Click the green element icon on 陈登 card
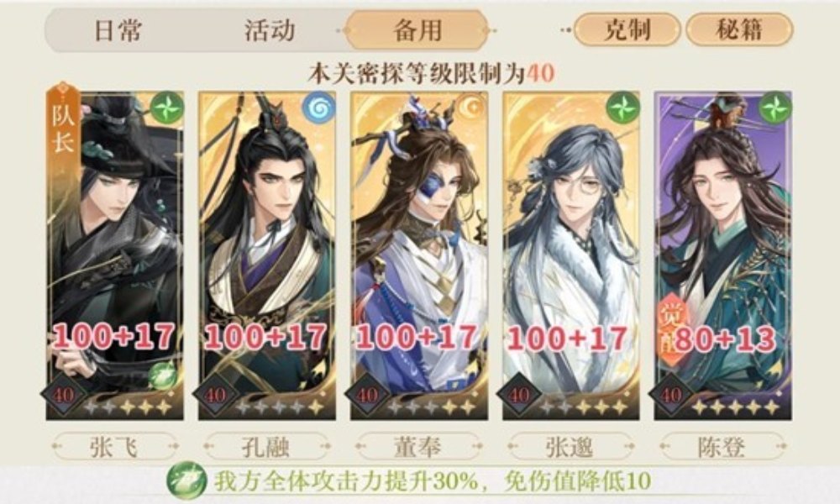Viewport: 840px width, 504px height. pyautogui.click(x=774, y=108)
